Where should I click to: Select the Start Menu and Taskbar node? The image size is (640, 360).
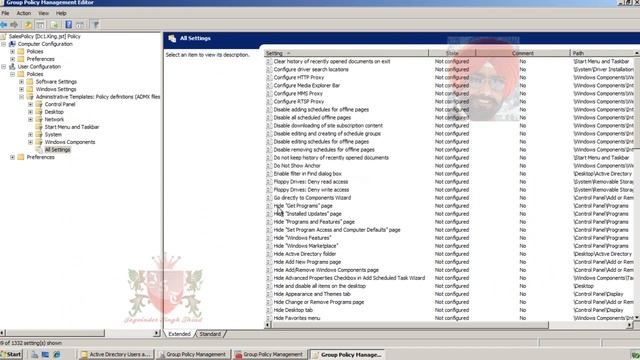[72, 127]
